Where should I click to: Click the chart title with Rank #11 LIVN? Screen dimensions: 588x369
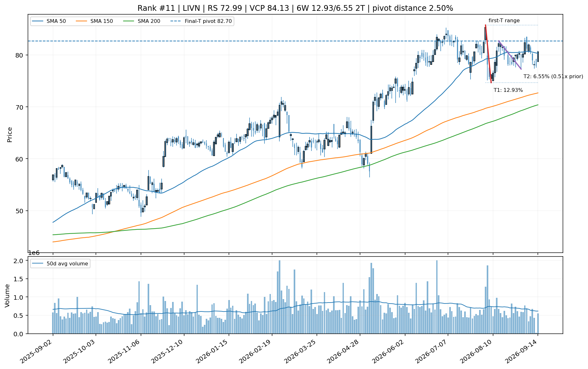(x=295, y=8)
